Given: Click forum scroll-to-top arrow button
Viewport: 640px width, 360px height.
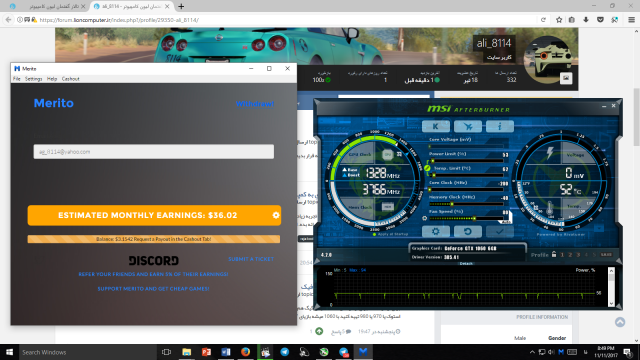Looking at the screenshot, I should 620,322.
